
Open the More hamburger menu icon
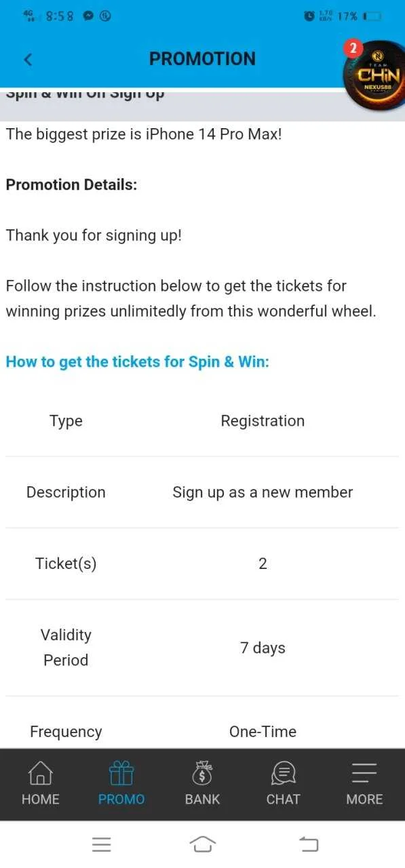tap(364, 772)
